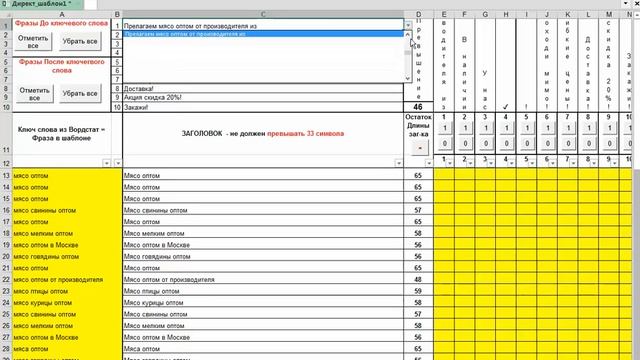This screenshot has width=640, height=360.
Task: Open the filter arrow in column D row 12
Action: click(x=429, y=163)
